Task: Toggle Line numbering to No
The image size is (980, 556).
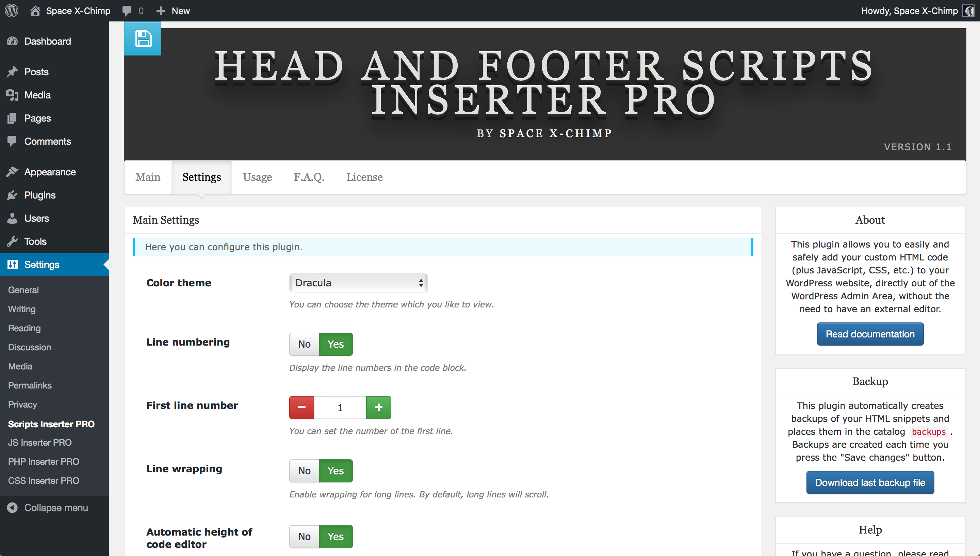Action: click(304, 343)
